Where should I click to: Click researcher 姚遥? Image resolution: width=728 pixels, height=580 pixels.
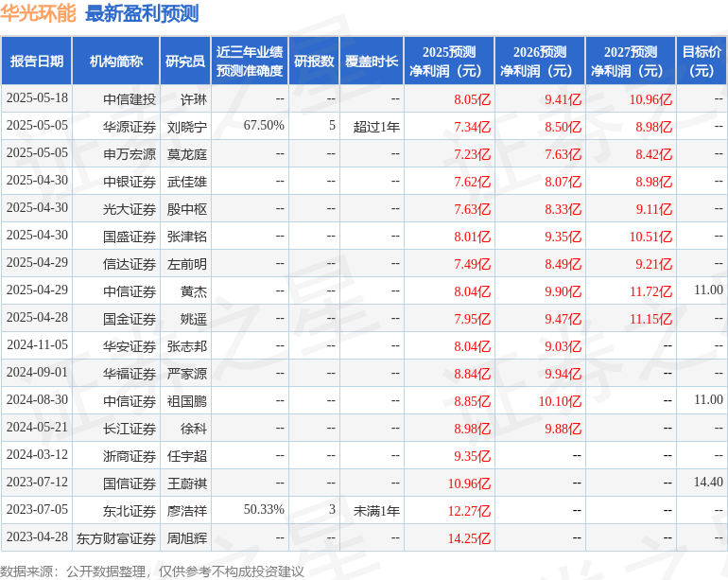(194, 318)
